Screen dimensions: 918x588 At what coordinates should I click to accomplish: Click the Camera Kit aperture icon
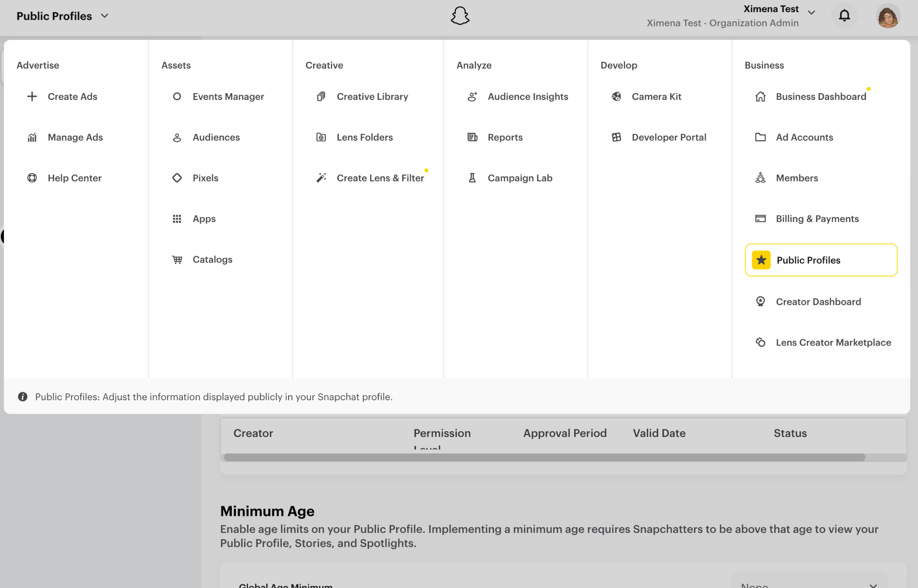pos(616,96)
